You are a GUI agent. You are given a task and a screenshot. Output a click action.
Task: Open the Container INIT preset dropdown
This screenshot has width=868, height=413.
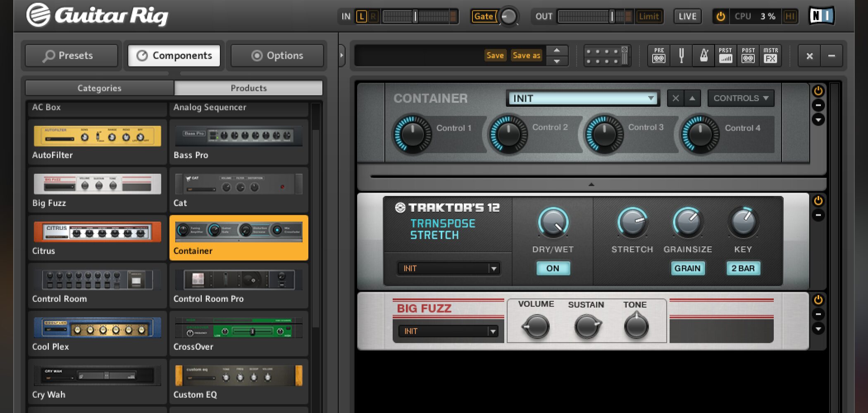tap(582, 98)
